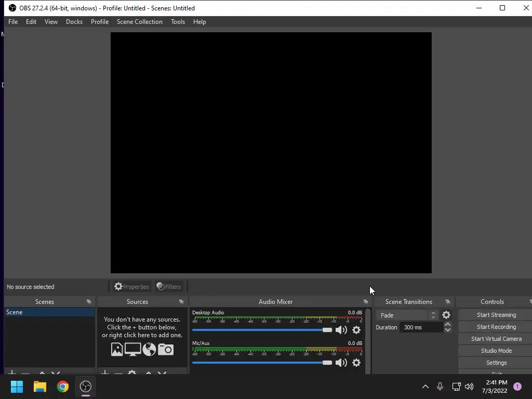This screenshot has width=532, height=399.
Task: Mute the Mic/Aux channel
Action: click(x=341, y=363)
